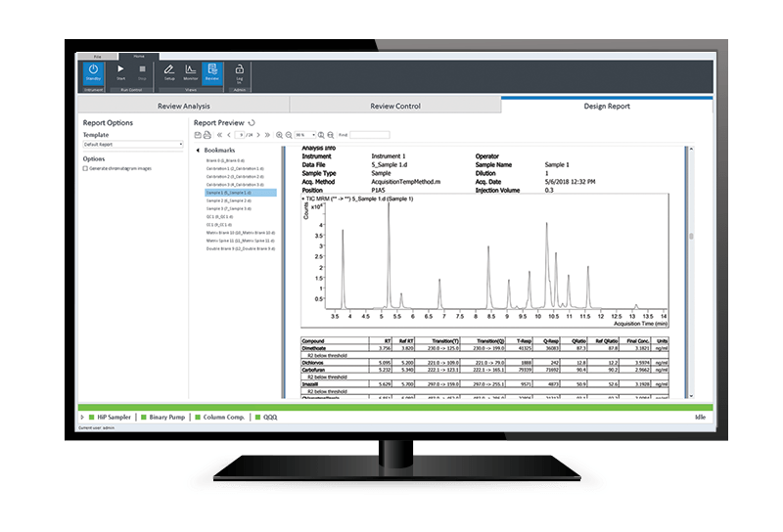Select the Calibration 1 bookmark
The height and width of the screenshot is (532, 783).
(x=229, y=167)
